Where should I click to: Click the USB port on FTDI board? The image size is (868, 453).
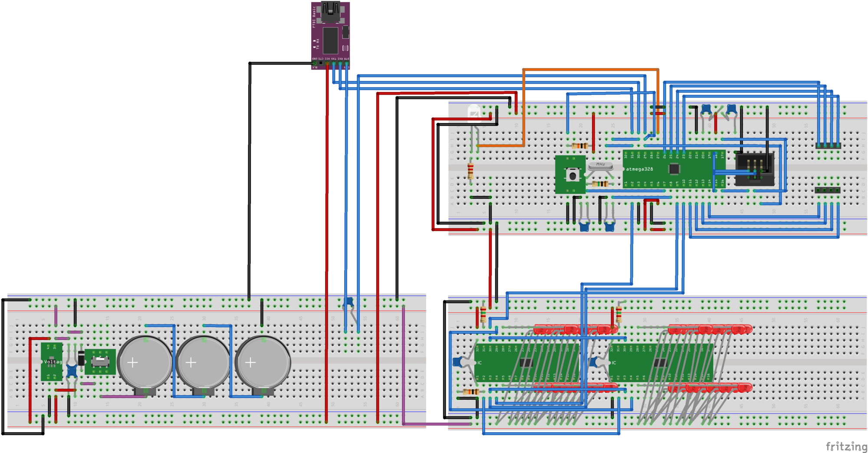coord(330,12)
